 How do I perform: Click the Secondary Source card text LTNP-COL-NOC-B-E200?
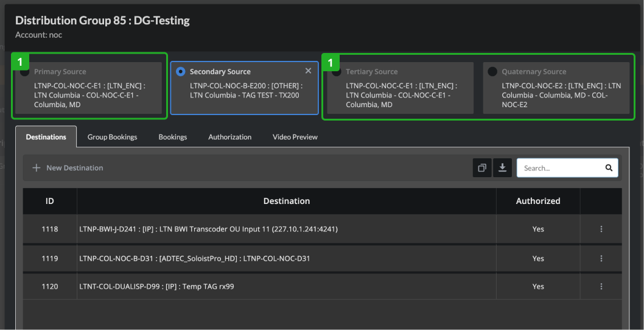click(x=247, y=91)
